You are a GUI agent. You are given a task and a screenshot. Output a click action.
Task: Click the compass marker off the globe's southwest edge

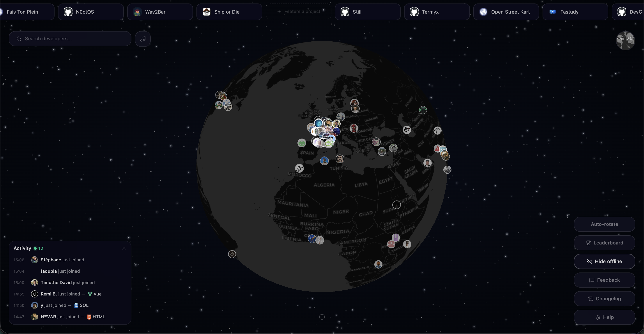tap(232, 254)
